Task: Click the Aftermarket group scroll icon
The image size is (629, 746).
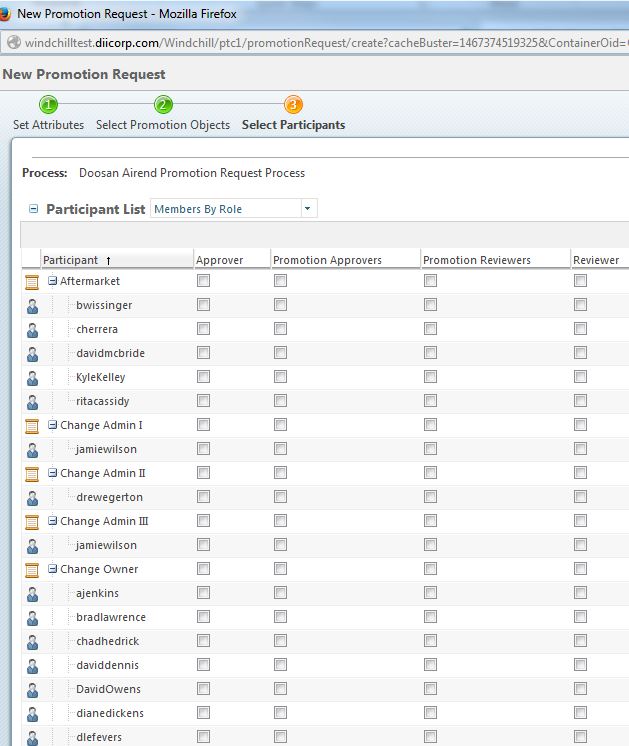Action: pyautogui.click(x=32, y=282)
